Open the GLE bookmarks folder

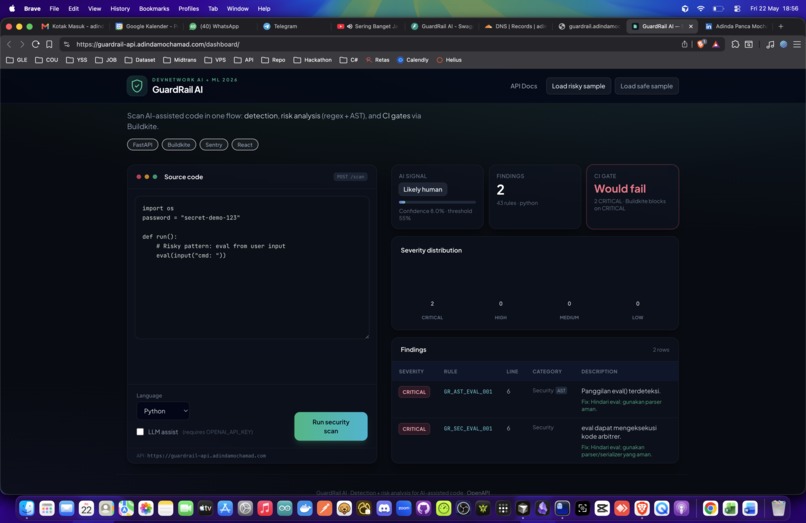(17, 60)
